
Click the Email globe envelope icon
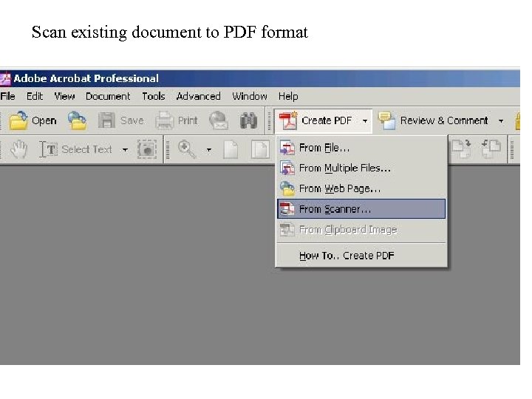tap(219, 120)
